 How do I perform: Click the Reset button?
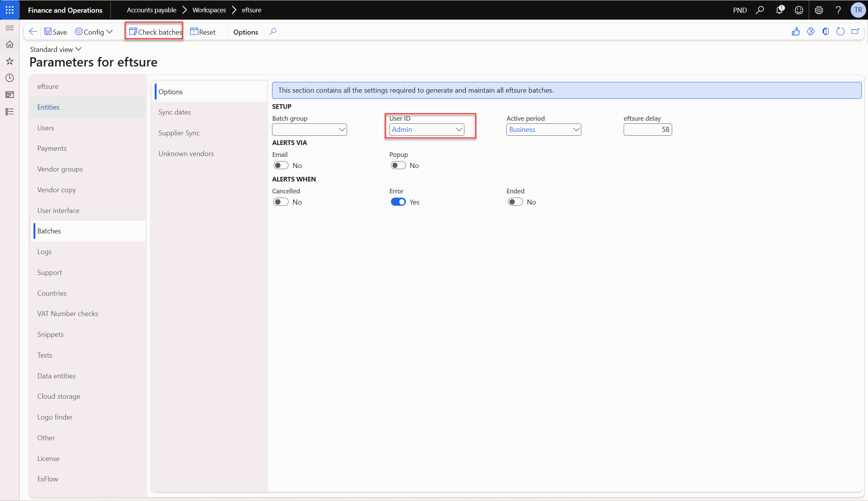tap(203, 32)
